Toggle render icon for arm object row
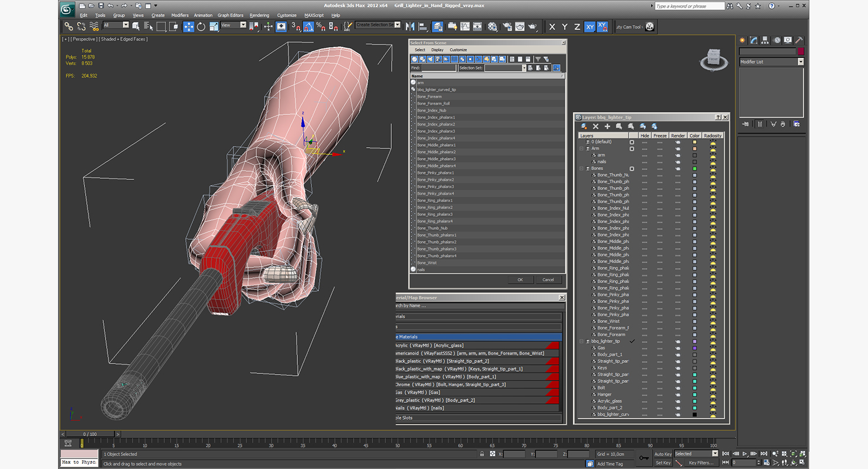This screenshot has width=868, height=469. coord(678,155)
